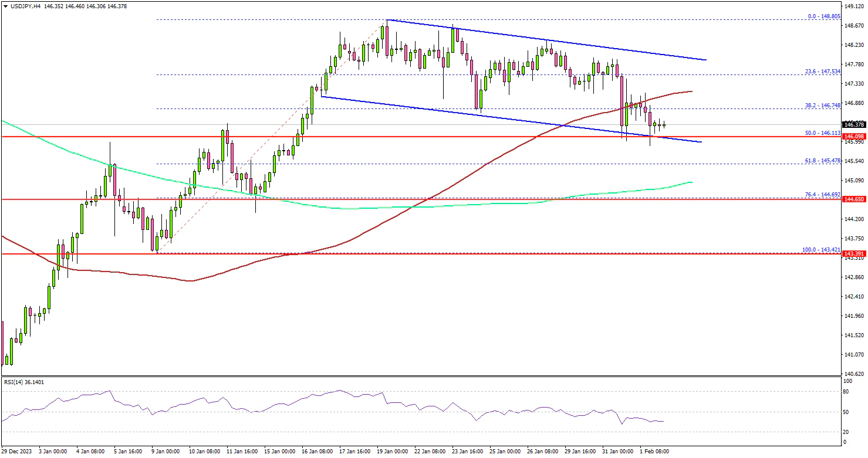This screenshot has width=868, height=458.
Task: Select the 61.8 - 145.478 Fibonacci label
Action: [822, 160]
